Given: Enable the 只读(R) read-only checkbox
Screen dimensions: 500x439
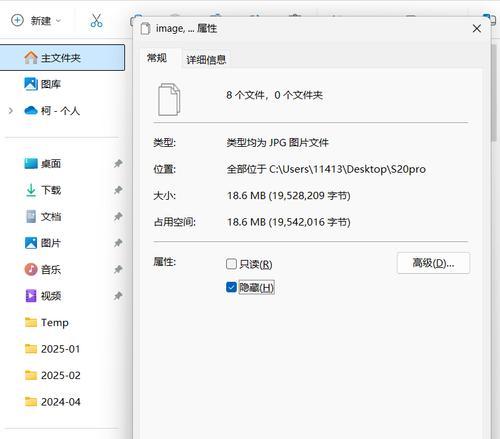Looking at the screenshot, I should (x=231, y=264).
